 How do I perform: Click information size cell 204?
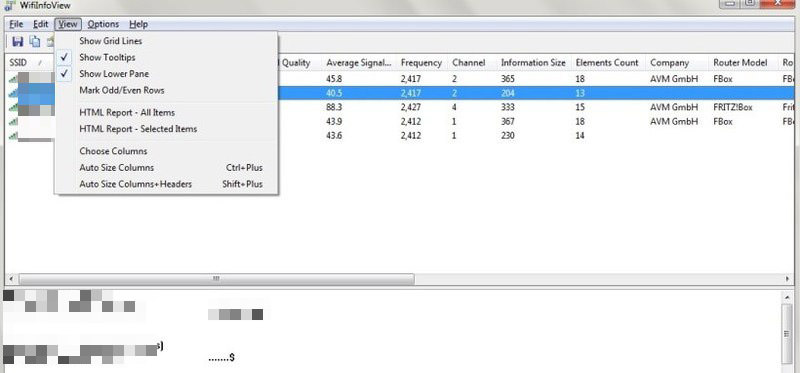[x=508, y=93]
